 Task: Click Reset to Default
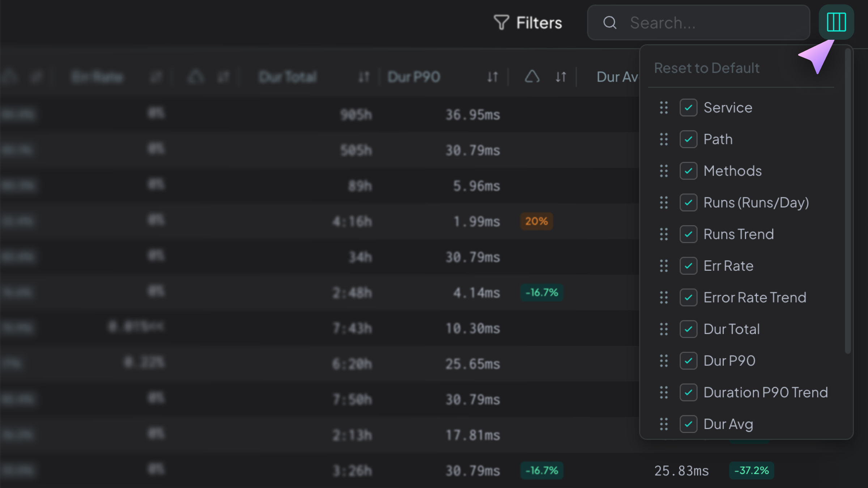coord(707,68)
